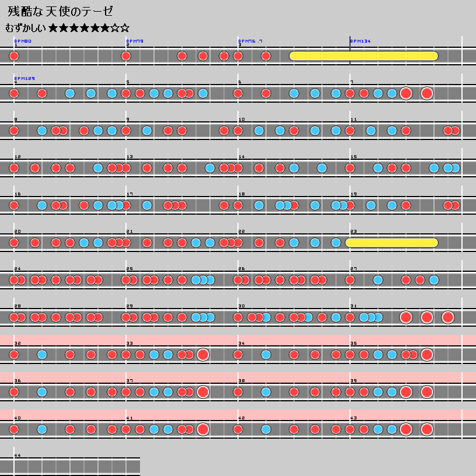Click the BPM76.7 tempo marker

(x=250, y=41)
